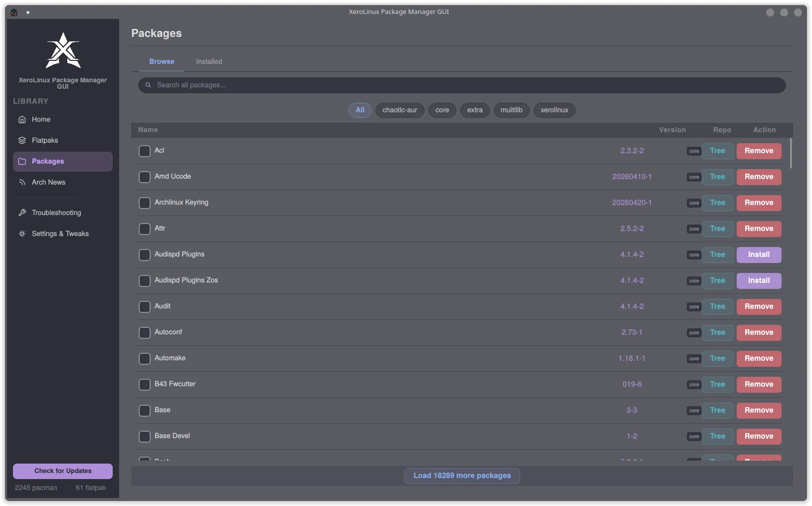Viewport: 812px width, 506px height.
Task: Click the magnifier icon in search bar
Action: [148, 85]
